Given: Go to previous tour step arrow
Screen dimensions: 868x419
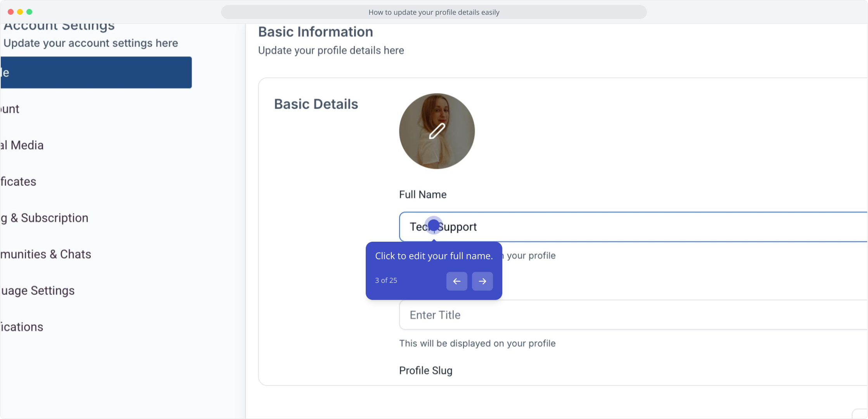Looking at the screenshot, I should pos(456,281).
